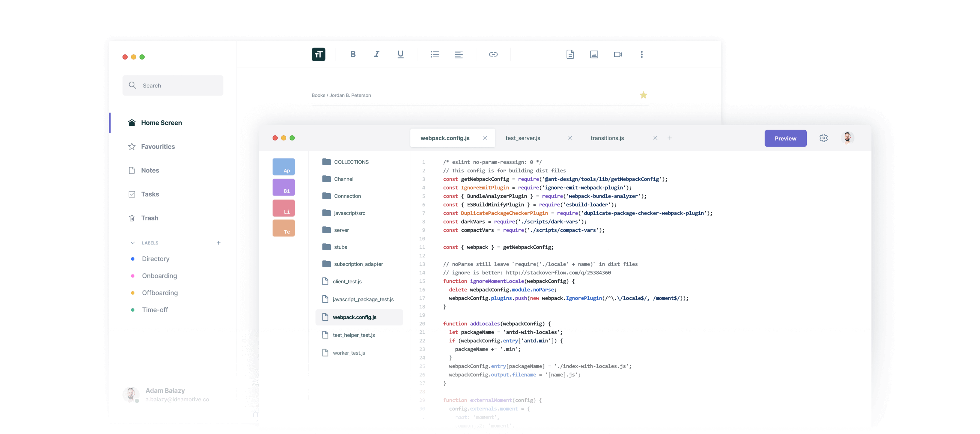Viewport: 980px width, 434px height.
Task: Open the three-dot more options menu
Action: tap(641, 54)
